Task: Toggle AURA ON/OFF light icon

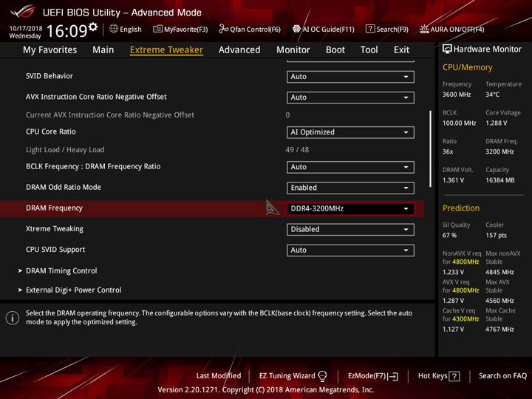Action: click(x=424, y=29)
